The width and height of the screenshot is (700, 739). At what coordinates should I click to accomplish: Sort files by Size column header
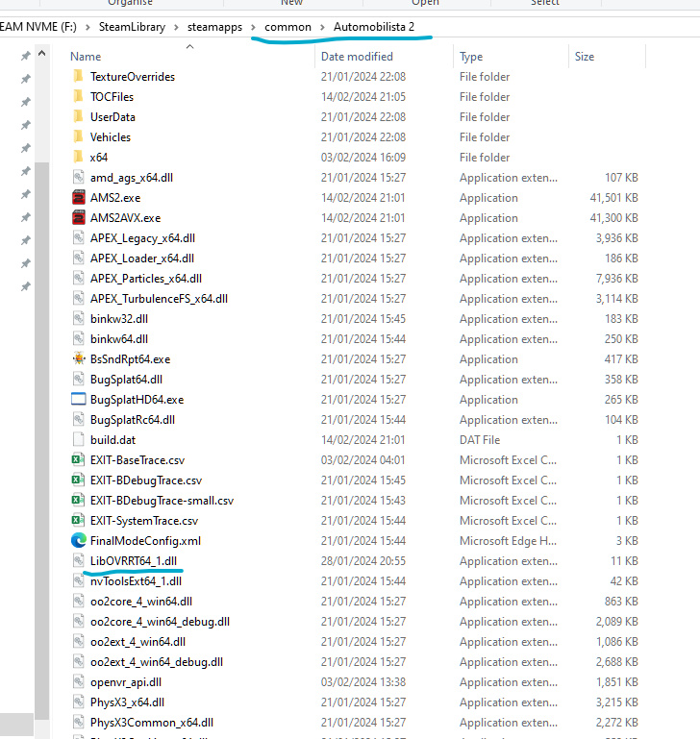[585, 57]
